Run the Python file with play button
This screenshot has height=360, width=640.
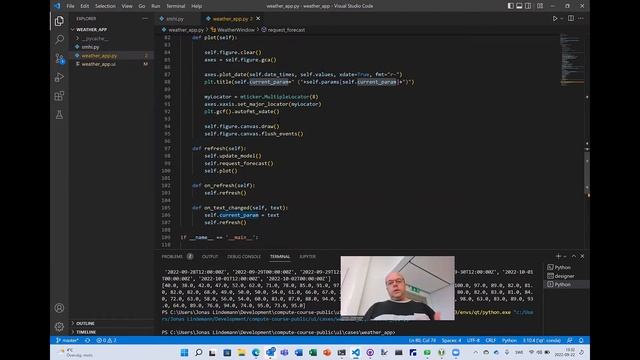[555, 18]
